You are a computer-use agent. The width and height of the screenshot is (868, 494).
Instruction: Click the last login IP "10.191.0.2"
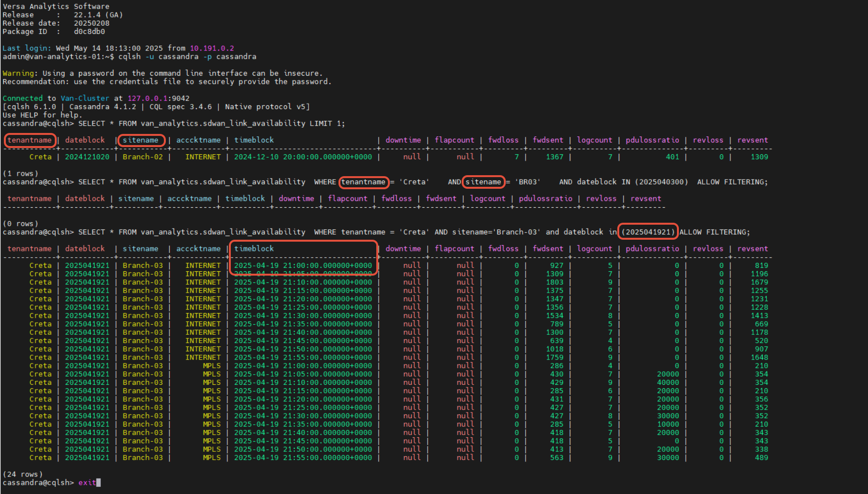[x=212, y=48]
